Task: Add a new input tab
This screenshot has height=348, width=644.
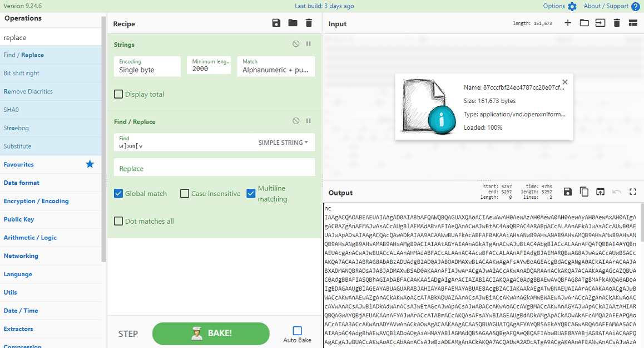Action: click(568, 23)
